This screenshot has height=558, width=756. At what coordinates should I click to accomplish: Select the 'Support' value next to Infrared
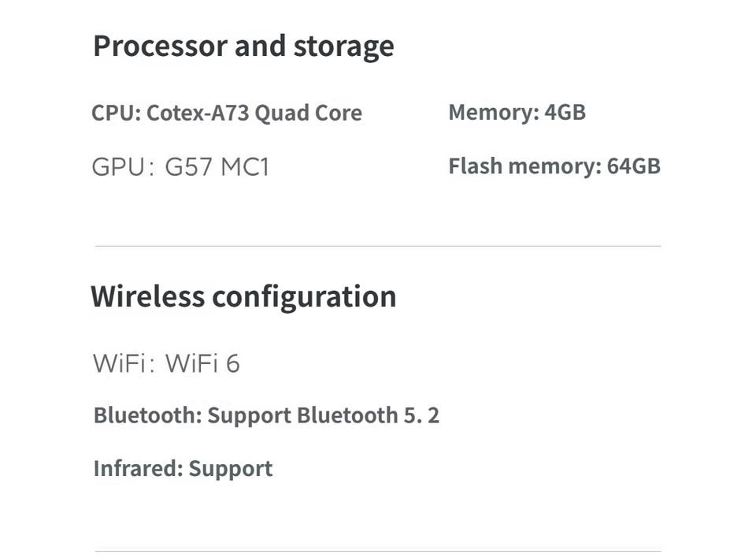click(x=231, y=469)
